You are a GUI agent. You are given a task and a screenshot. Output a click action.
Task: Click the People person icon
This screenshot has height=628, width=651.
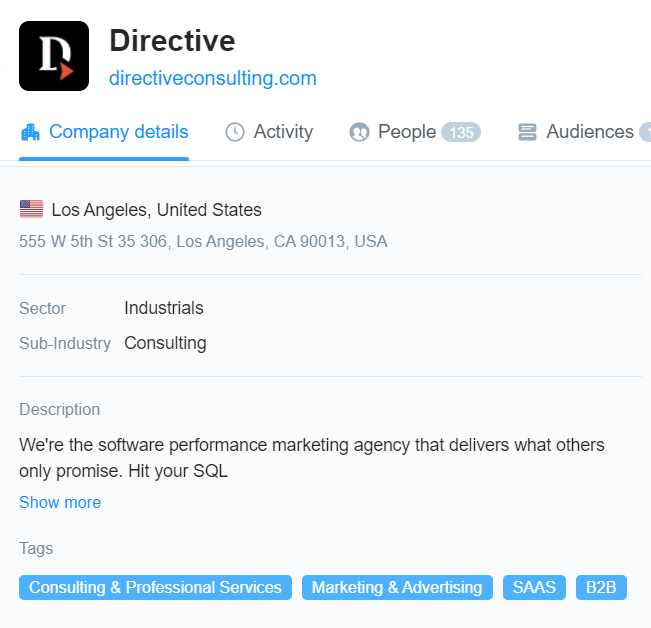tap(359, 132)
